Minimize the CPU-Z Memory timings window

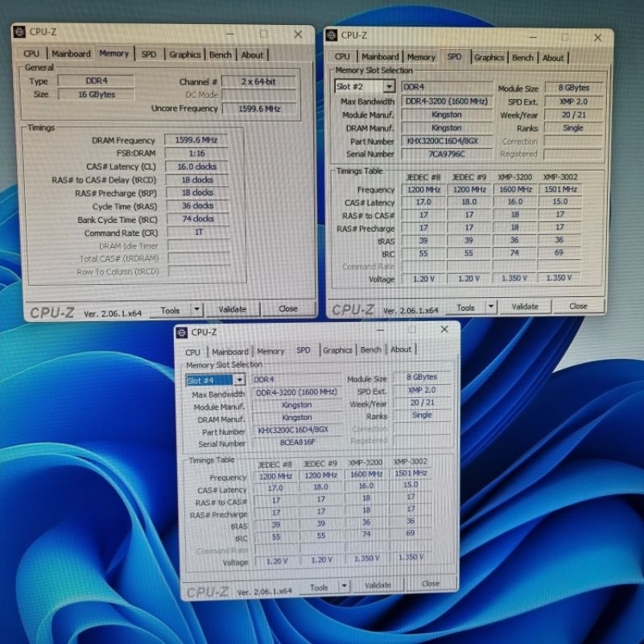[229, 34]
